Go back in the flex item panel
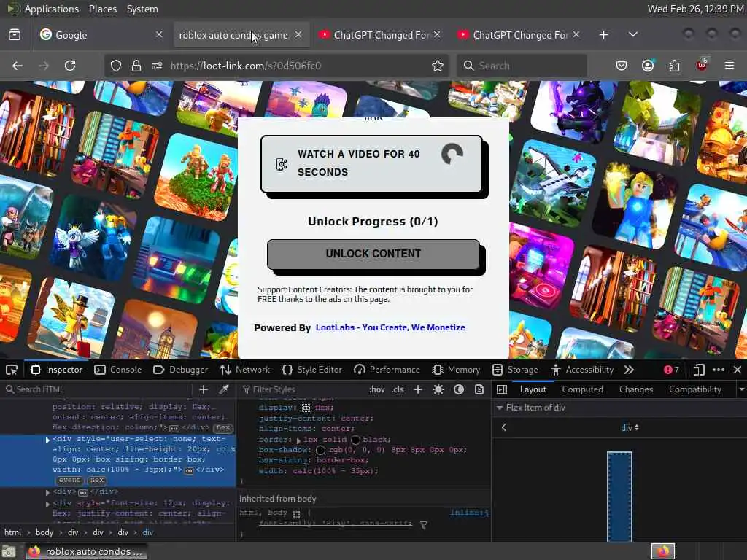 point(503,427)
